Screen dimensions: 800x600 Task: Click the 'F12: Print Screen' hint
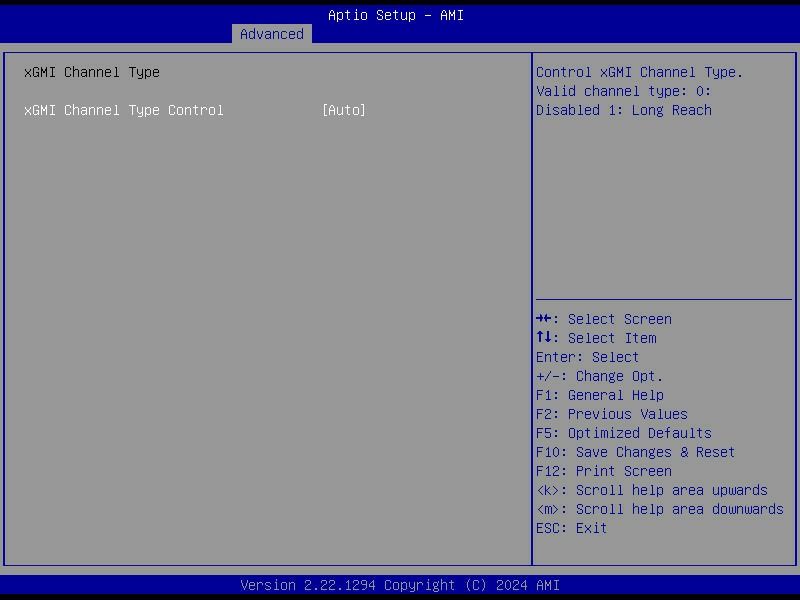604,471
